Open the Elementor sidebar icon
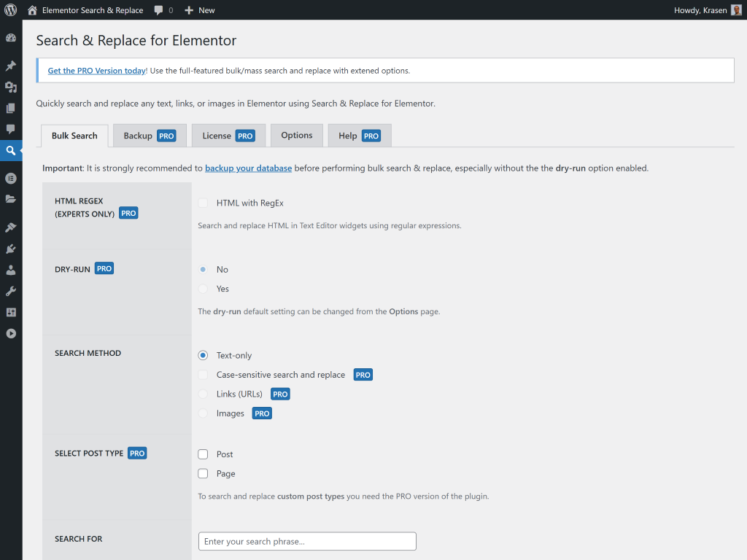Viewport: 747px width, 560px height. tap(11, 178)
